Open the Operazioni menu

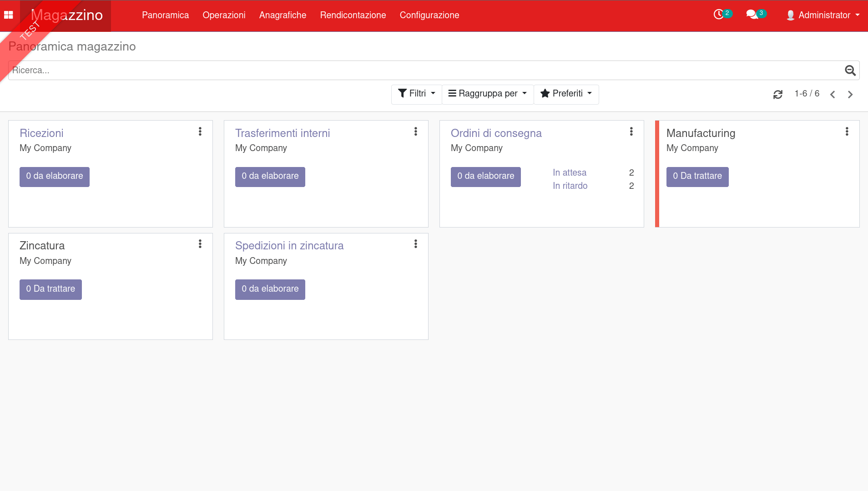[x=224, y=15]
